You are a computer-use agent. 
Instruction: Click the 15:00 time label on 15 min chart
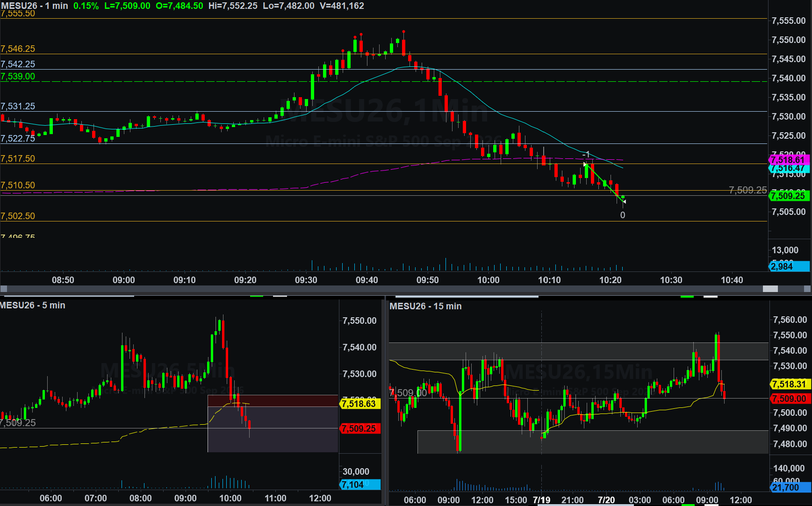(x=516, y=500)
